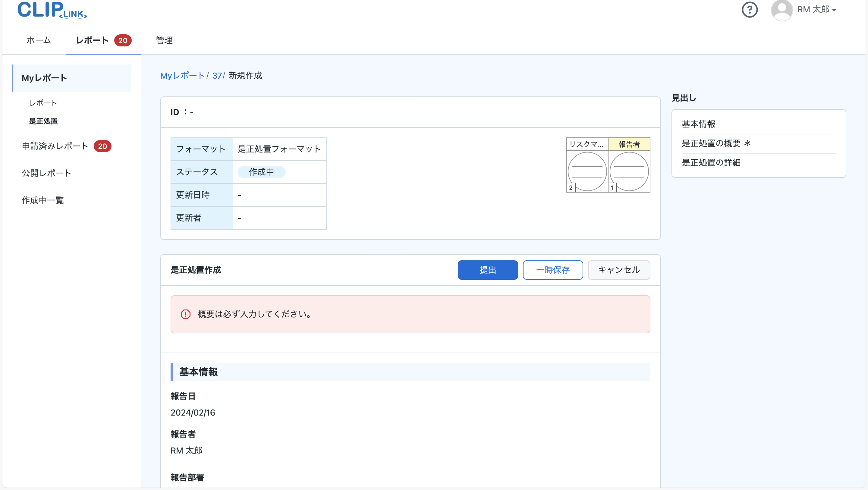
Task: Click the 提出 submit button
Action: (x=488, y=270)
